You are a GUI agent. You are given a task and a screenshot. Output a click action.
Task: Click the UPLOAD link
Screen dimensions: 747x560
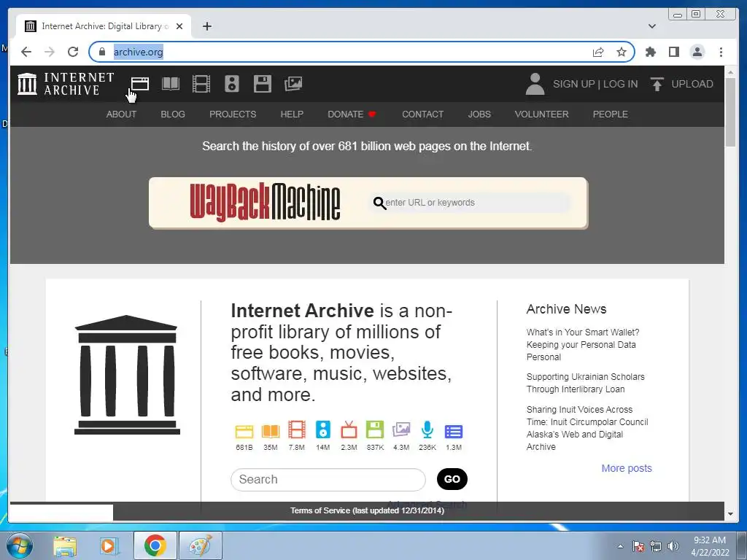click(x=692, y=84)
